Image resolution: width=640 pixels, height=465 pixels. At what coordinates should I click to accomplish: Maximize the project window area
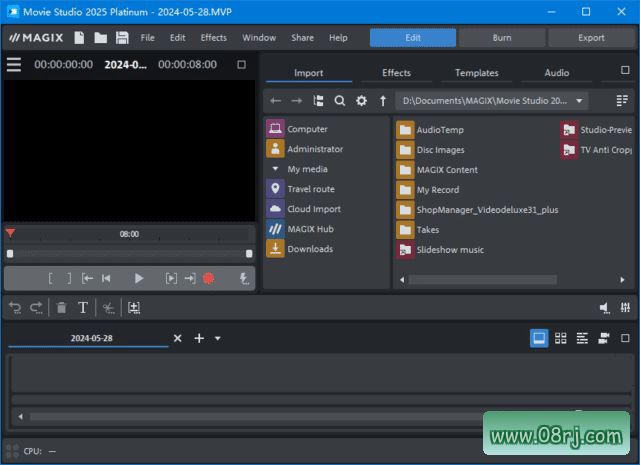pyautogui.click(x=625, y=338)
